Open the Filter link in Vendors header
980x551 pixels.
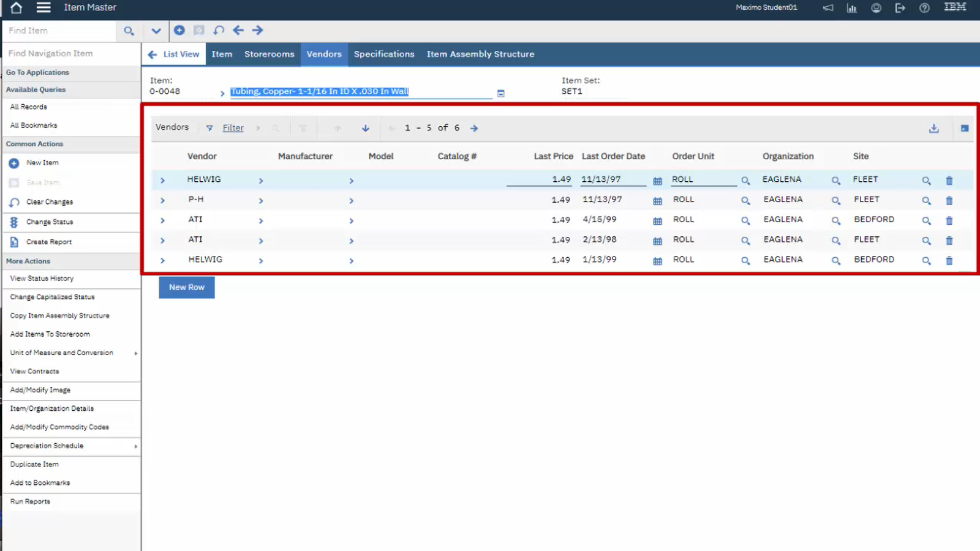(233, 127)
